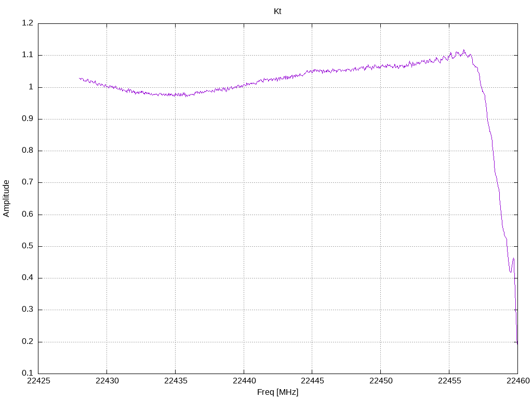532x399 pixels.
Task: Click the 'Kt' plot title
Action: pos(277,11)
